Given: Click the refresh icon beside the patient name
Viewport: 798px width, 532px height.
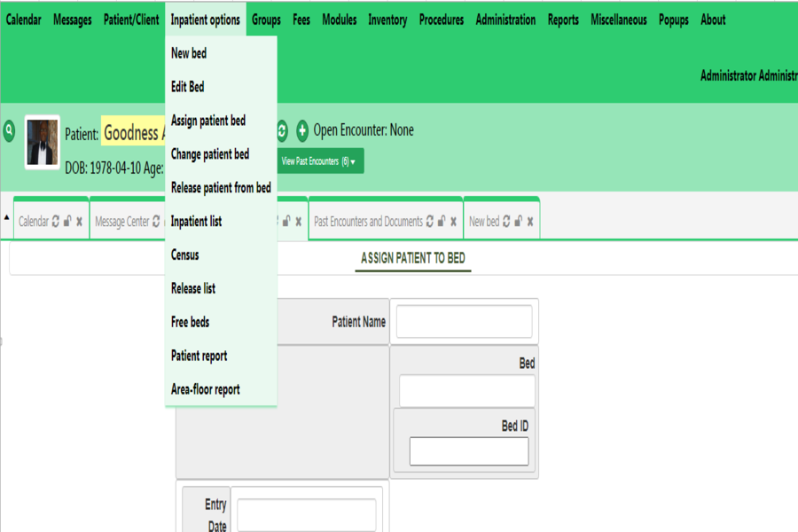Looking at the screenshot, I should coord(282,131).
